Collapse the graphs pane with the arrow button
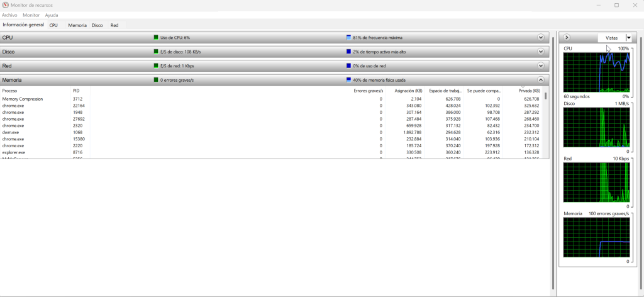Viewport: 644px width, 297px height. tap(567, 37)
